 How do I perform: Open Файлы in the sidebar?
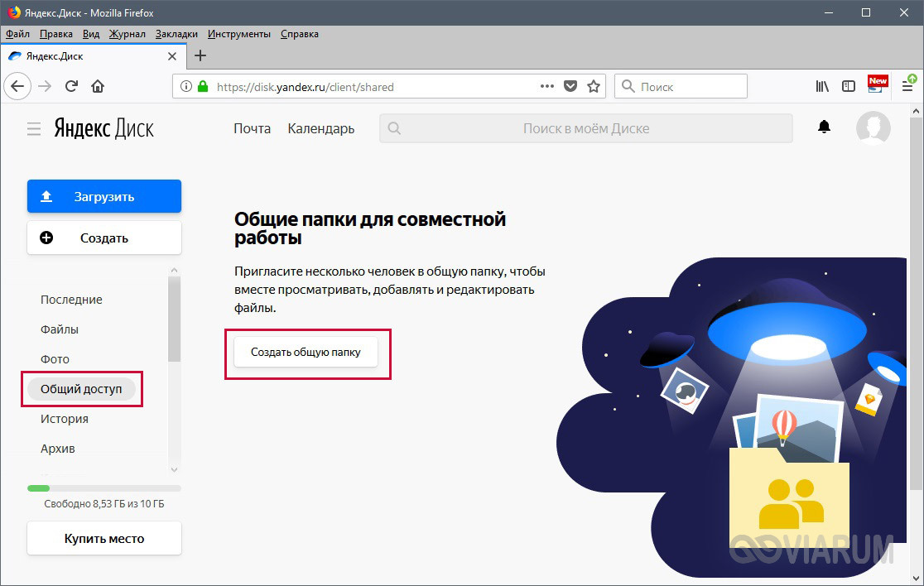click(x=60, y=329)
